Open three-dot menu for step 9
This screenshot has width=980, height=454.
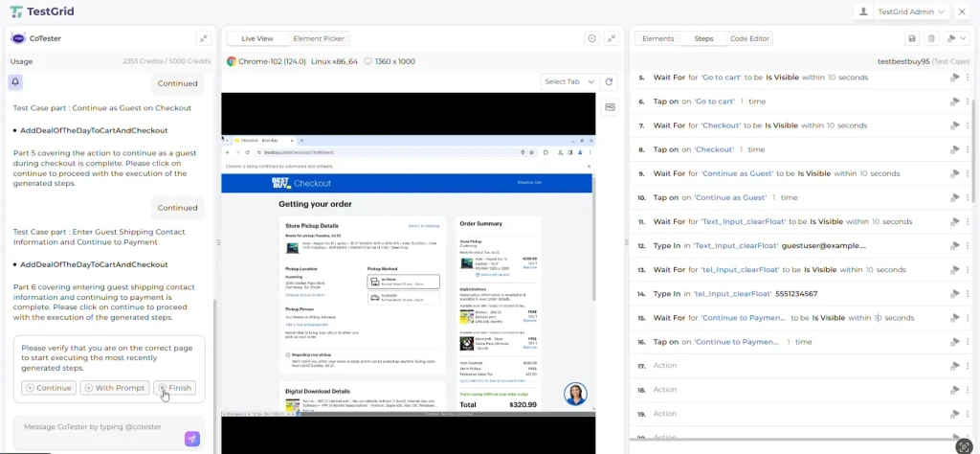coord(968,173)
